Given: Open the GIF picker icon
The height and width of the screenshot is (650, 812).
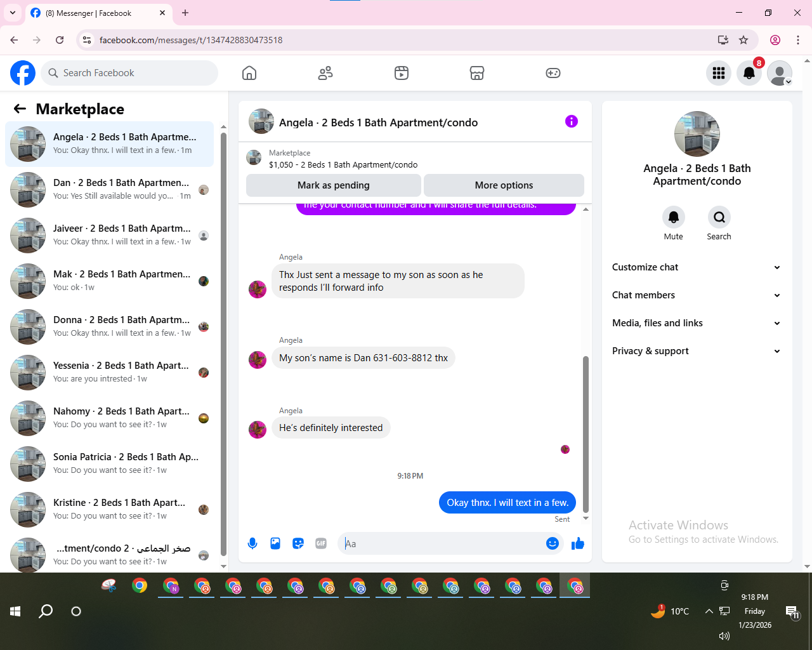Looking at the screenshot, I should (321, 543).
